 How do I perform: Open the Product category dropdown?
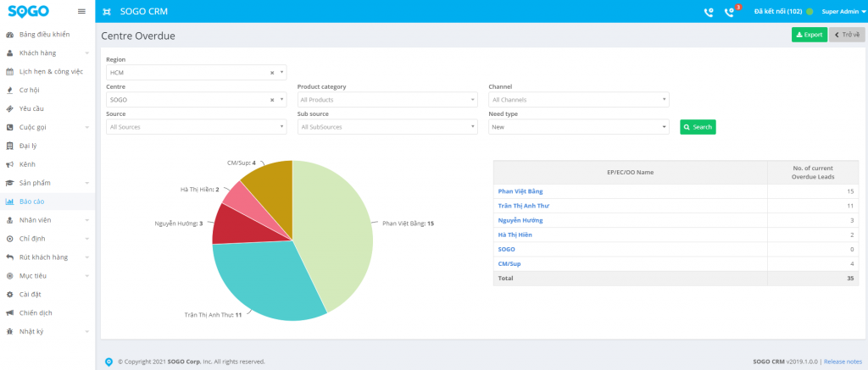pos(387,100)
